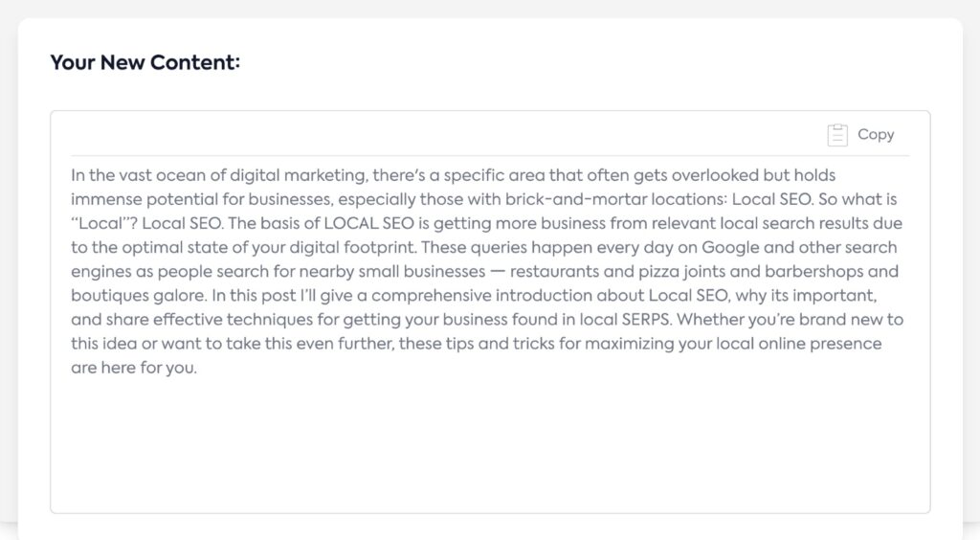Click the last line "are here for you."
980x540 pixels.
pos(133,368)
